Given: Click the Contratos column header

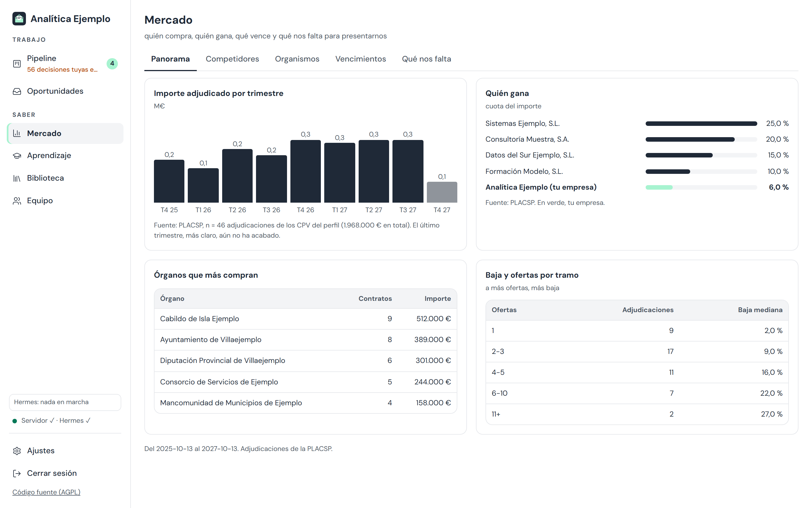Looking at the screenshot, I should coord(375,299).
